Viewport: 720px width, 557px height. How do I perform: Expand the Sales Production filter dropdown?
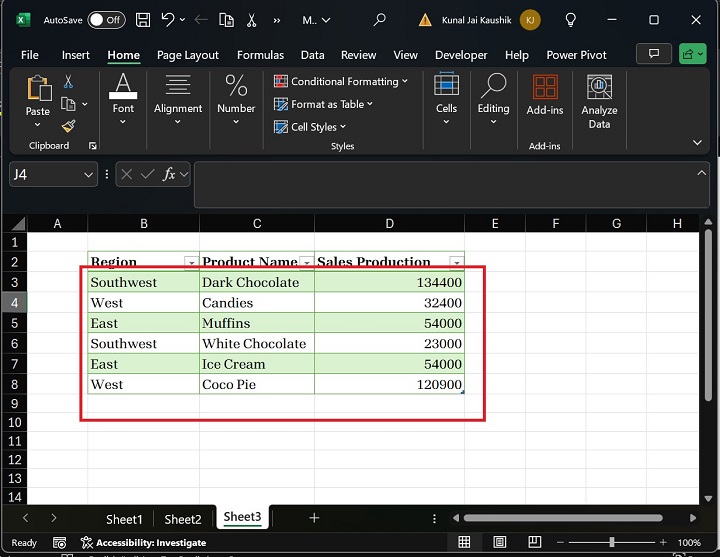point(456,262)
